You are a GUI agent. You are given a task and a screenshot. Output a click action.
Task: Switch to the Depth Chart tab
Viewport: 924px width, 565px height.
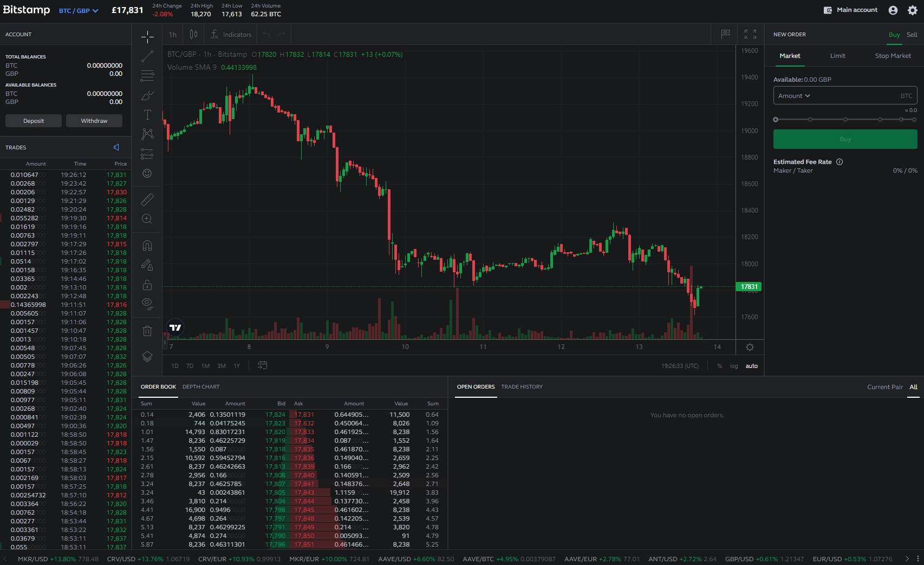(x=201, y=387)
